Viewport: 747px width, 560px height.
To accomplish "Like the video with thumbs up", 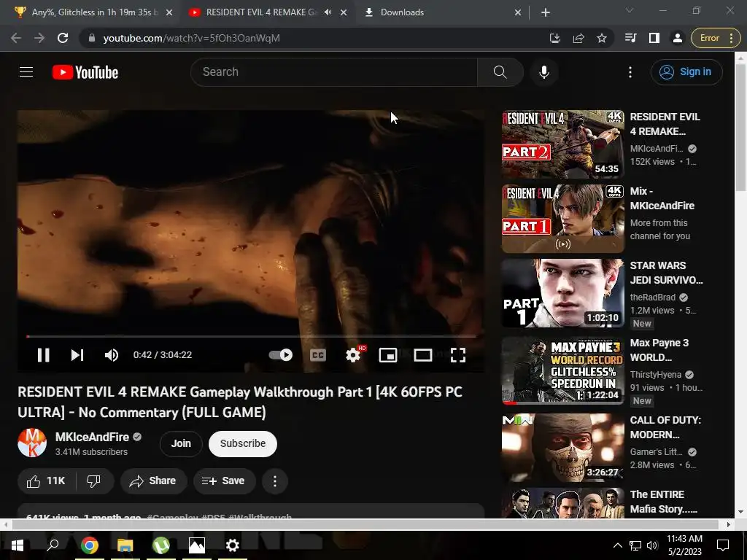I will [x=46, y=481].
